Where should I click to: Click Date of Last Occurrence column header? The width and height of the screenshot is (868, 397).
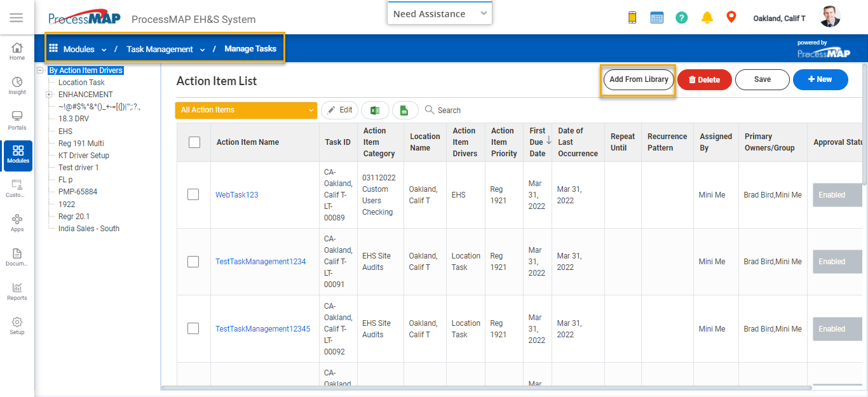pos(578,142)
